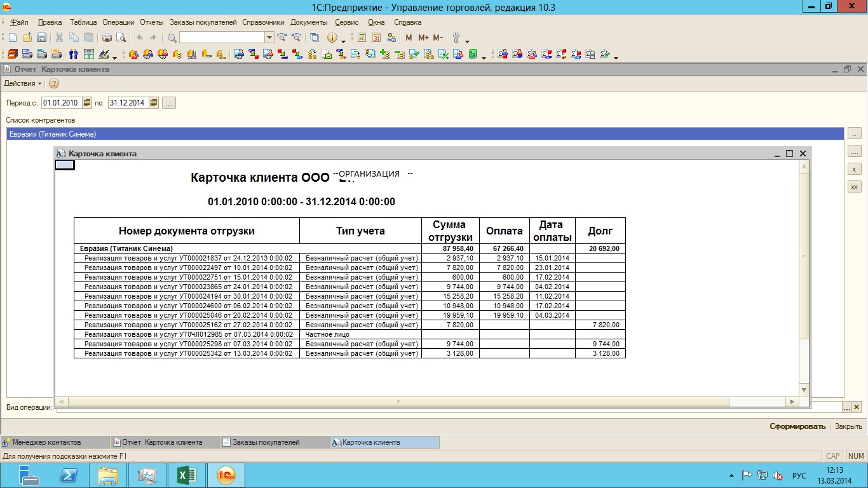Click the Закрыть button
This screenshot has width=868, height=488.
(848, 426)
